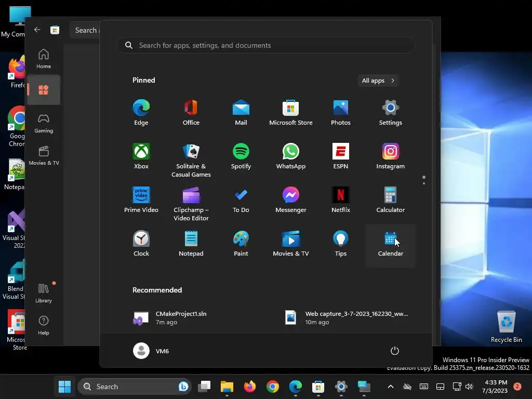Viewport: 532px width, 399px height.
Task: Open Bing chat icon in taskbar search
Action: click(183, 387)
